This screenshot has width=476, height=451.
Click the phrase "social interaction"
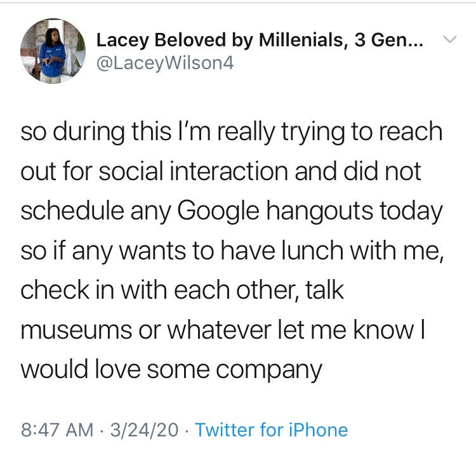[193, 171]
